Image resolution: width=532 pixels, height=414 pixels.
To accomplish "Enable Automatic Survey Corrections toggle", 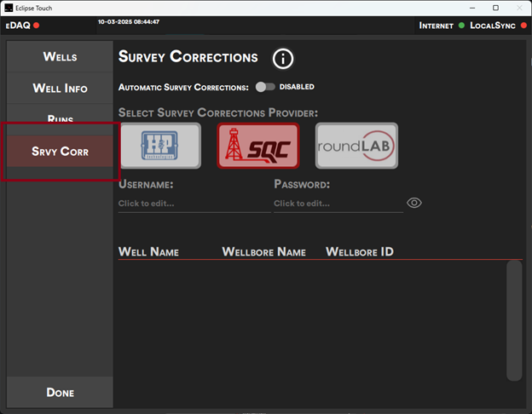I will click(265, 87).
